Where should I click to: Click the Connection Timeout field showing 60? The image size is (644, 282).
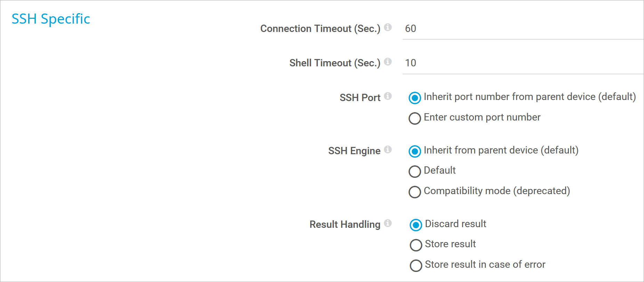coord(522,29)
